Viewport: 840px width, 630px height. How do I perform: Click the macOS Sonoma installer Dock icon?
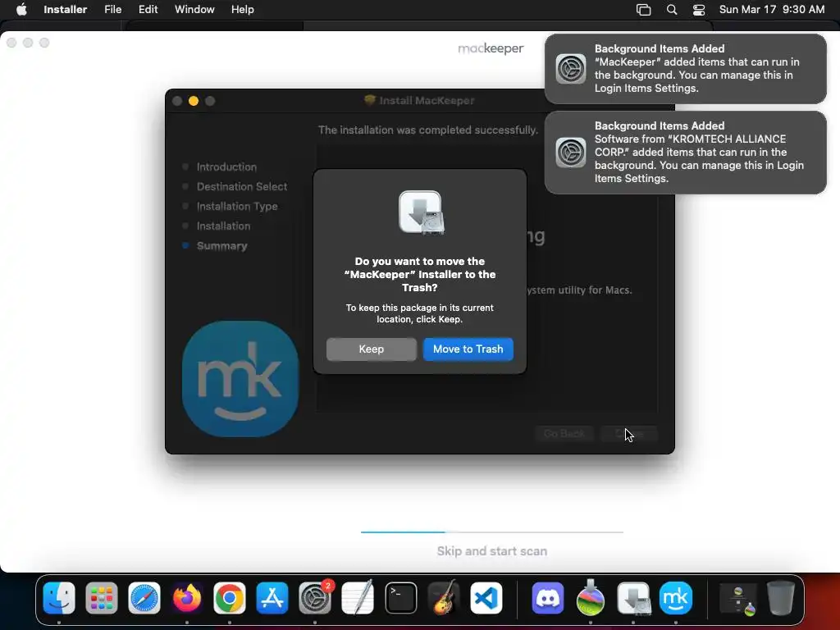[591, 598]
